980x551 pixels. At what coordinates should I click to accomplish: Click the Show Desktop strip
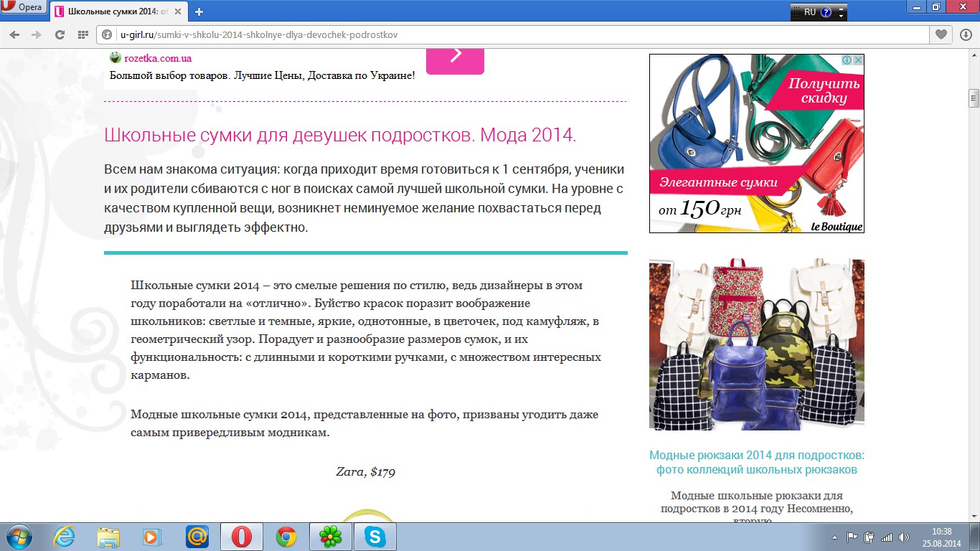point(975,537)
